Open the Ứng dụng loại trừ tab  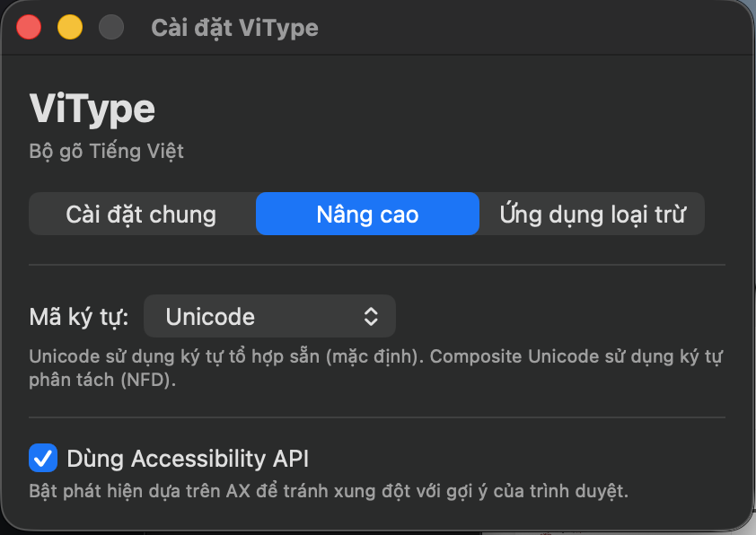592,214
